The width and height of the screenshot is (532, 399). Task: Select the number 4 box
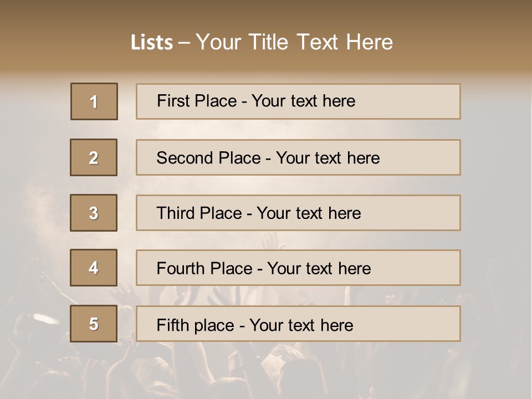click(94, 268)
